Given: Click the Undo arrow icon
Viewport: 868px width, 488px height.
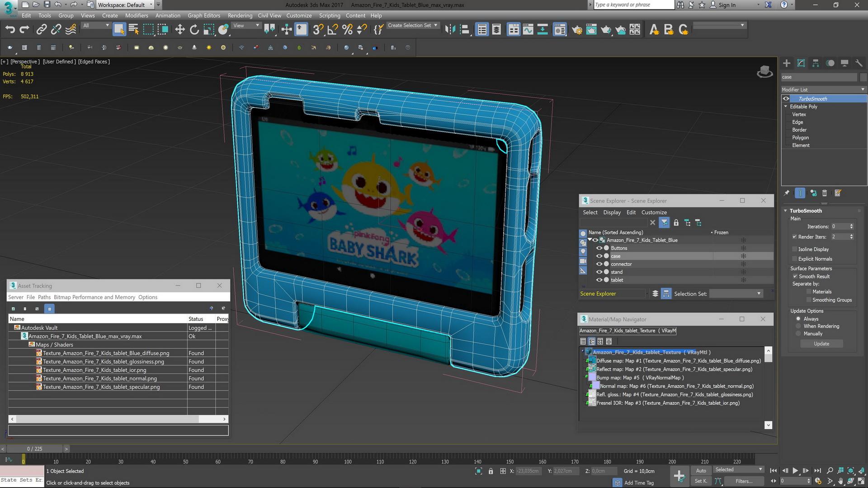Looking at the screenshot, I should 10,30.
